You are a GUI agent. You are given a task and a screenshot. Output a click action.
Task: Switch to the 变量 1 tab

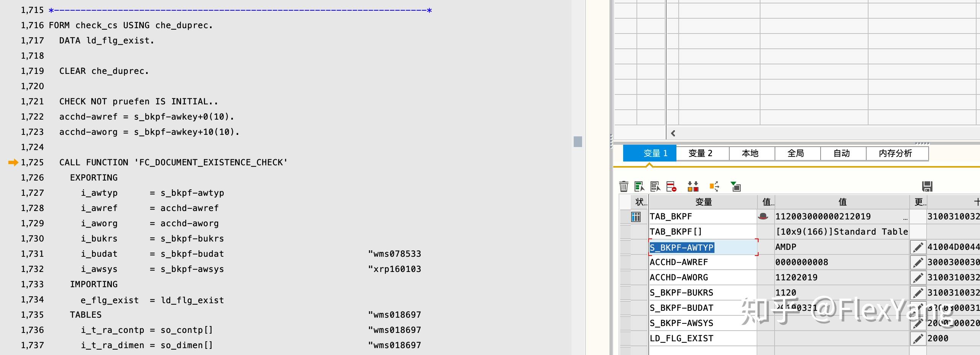[x=649, y=153]
